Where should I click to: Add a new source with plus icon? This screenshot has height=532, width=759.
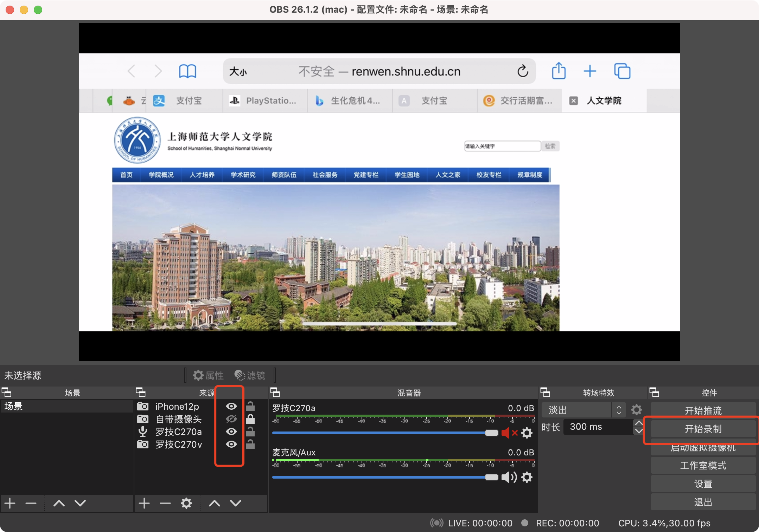(x=144, y=503)
